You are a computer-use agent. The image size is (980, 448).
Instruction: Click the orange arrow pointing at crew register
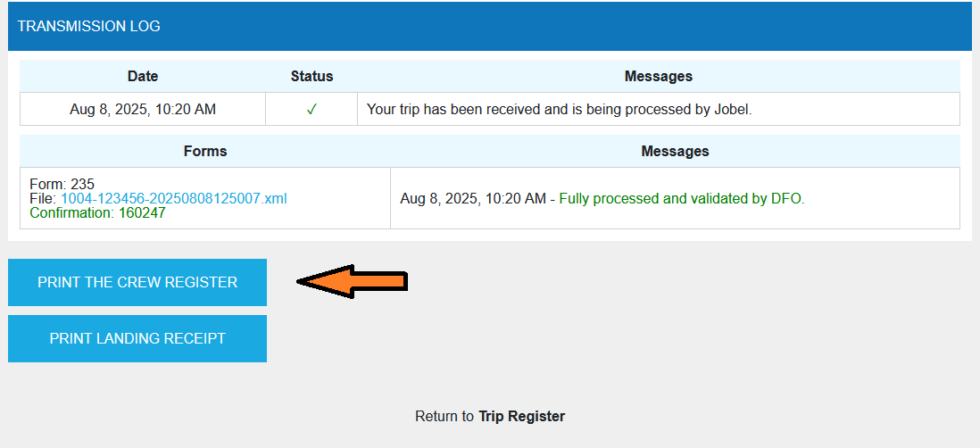(x=352, y=282)
